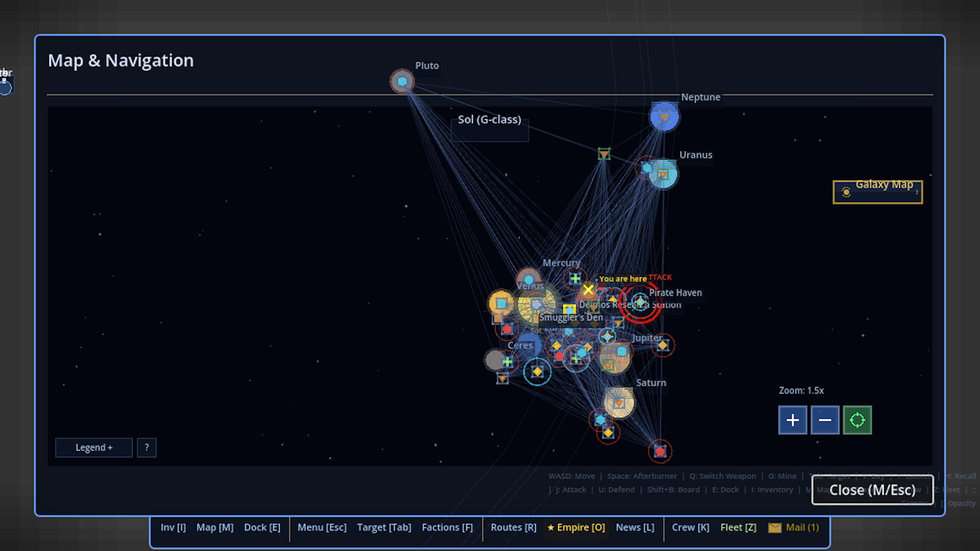
Task: Open Empire [O] panel
Action: (576, 528)
